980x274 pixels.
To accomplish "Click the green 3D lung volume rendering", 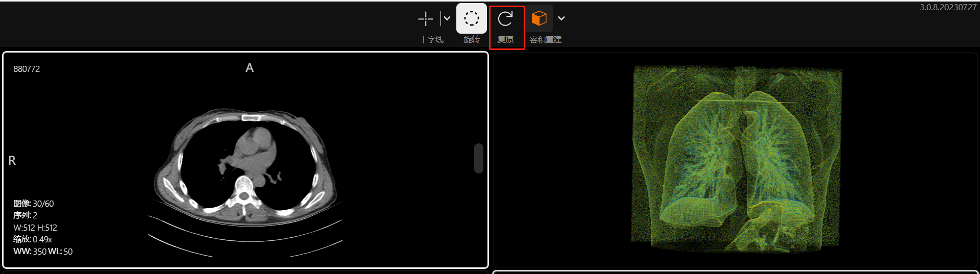I will pos(736,158).
